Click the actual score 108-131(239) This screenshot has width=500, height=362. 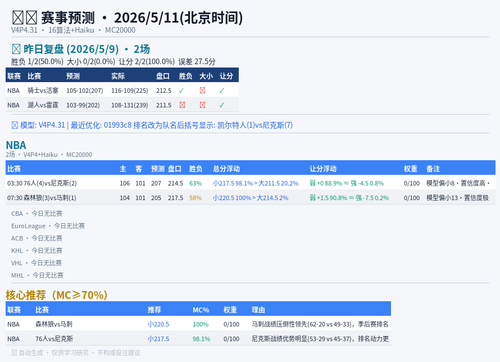coord(130,105)
